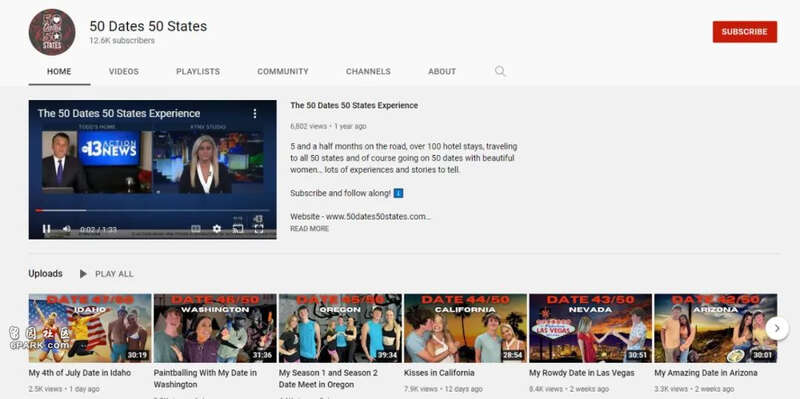Viewport: 800px width, 399px height.
Task: Open the California date video thumbnail
Action: (465, 328)
